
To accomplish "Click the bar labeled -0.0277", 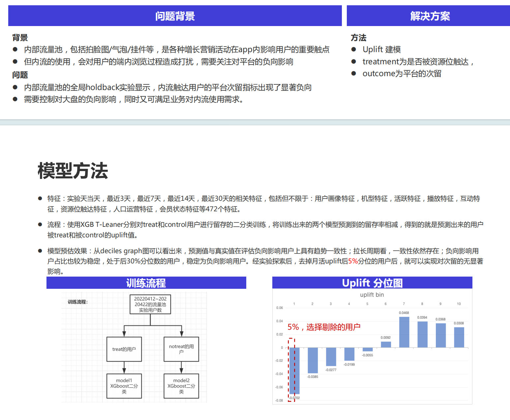I will 331,357.
